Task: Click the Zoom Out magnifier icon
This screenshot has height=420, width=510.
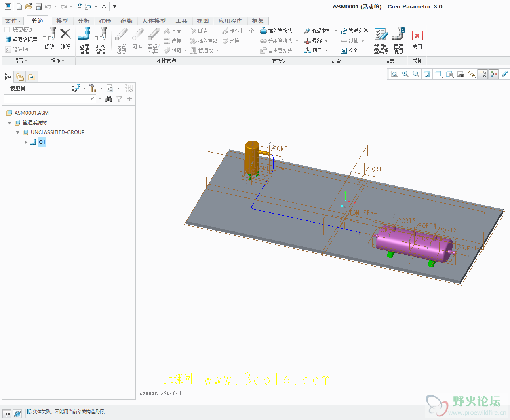Action: [416, 74]
